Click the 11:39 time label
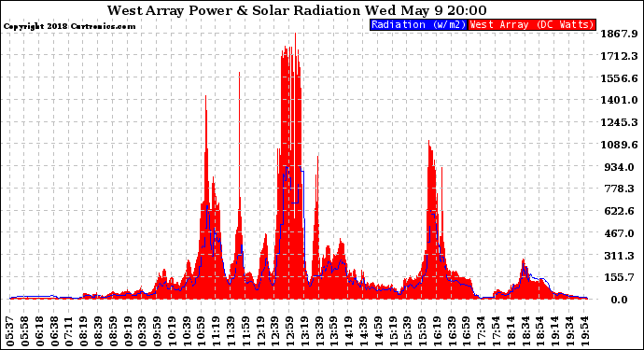The image size is (644, 350). [231, 331]
